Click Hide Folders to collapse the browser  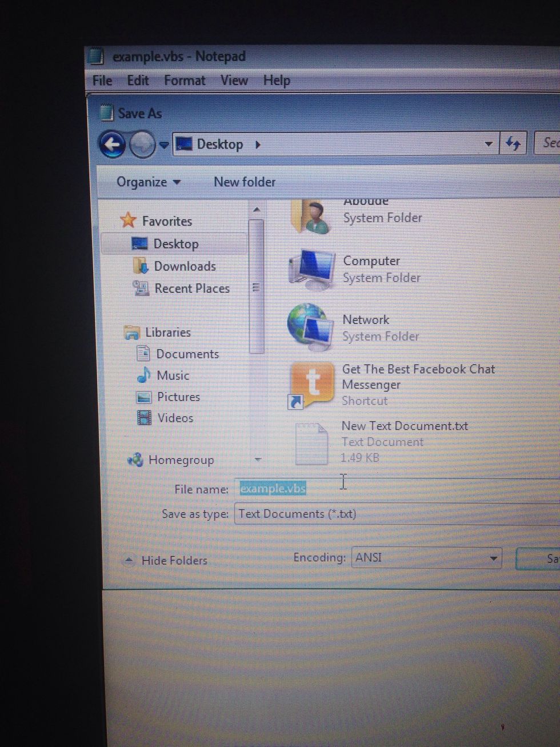(x=173, y=561)
